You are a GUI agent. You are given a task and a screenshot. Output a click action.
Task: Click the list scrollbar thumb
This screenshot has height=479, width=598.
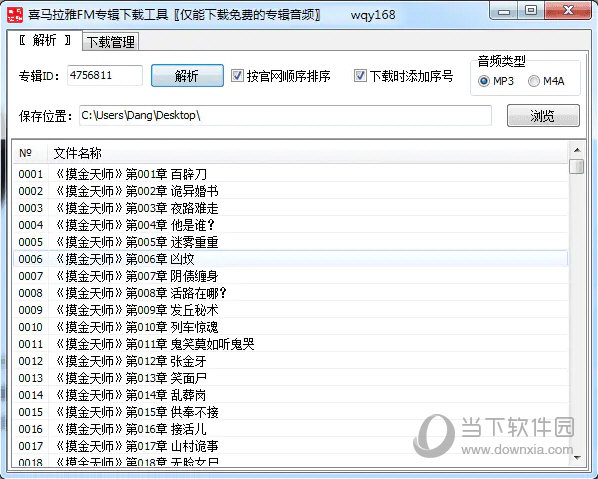pos(577,166)
